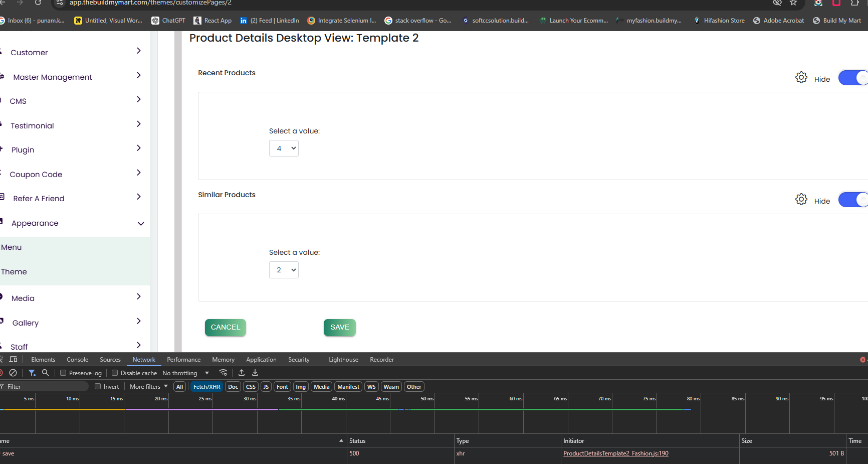Open the Lighthouse tab
This screenshot has width=868, height=464.
point(344,360)
